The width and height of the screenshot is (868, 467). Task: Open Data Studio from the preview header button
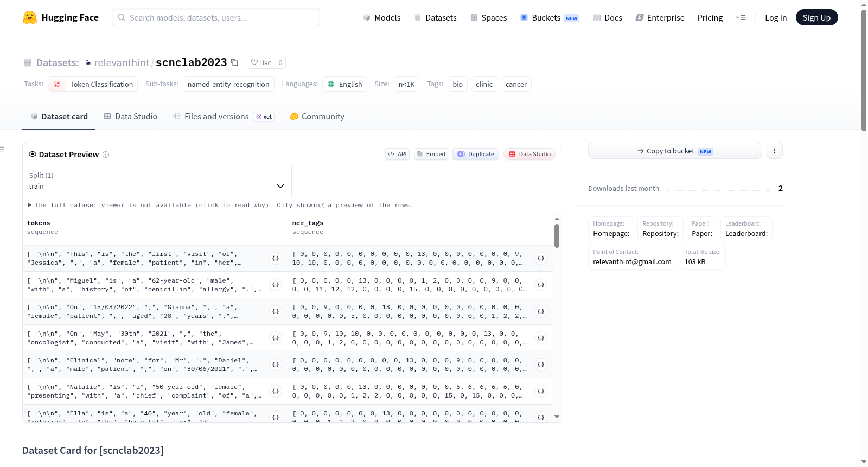(x=529, y=154)
